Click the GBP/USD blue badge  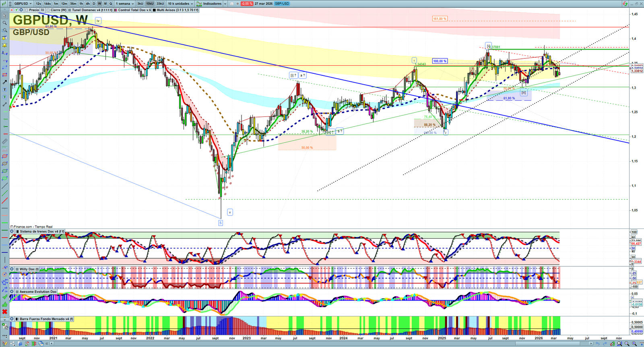[282, 4]
